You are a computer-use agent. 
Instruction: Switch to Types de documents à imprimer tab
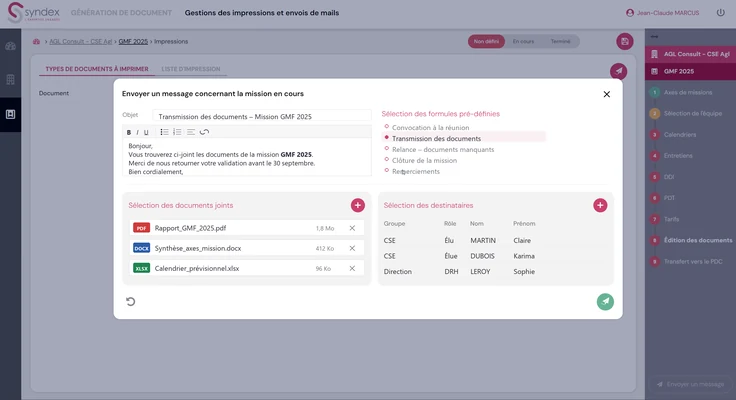[x=97, y=69]
